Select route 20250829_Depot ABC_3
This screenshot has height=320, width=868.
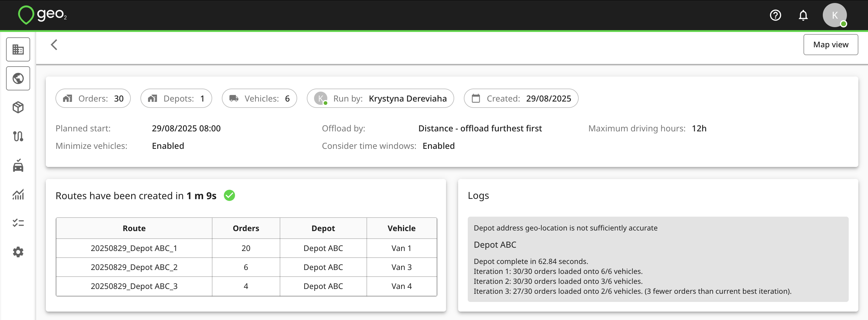point(134,286)
